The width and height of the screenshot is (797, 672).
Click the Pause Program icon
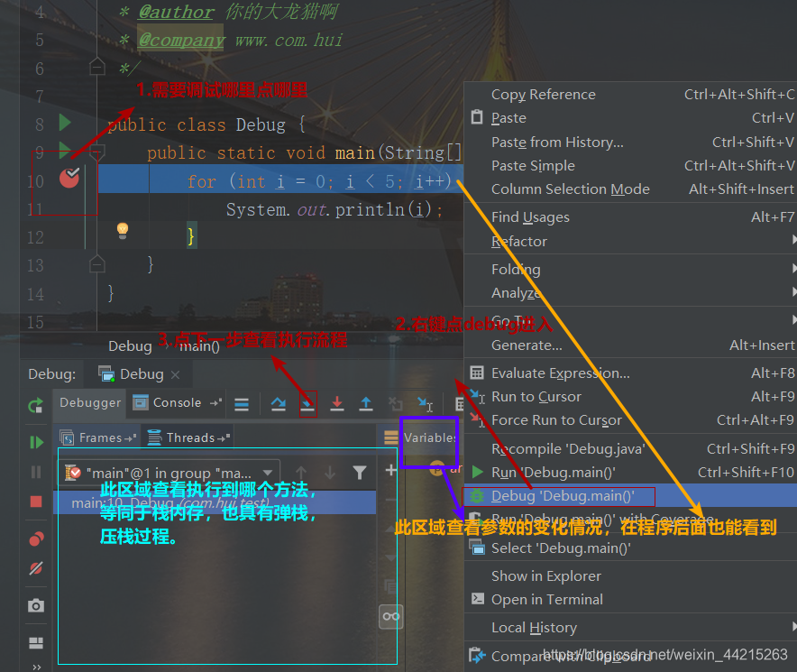click(x=36, y=472)
